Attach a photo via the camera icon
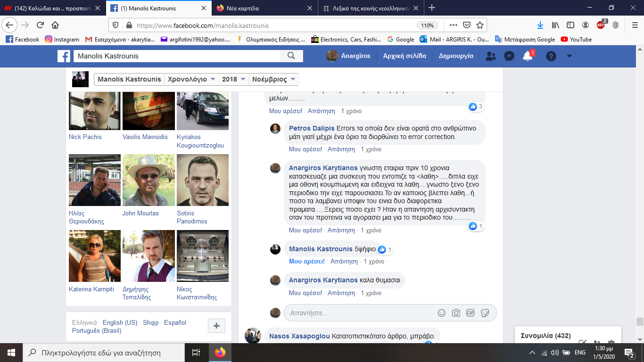Screen dimensions: 644x362 tap(456, 313)
